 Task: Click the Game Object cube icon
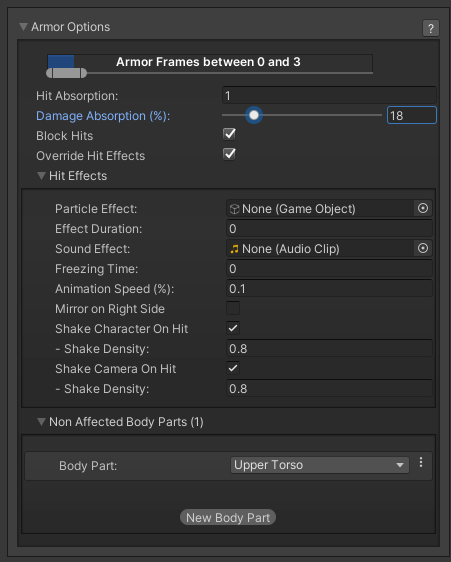pyautogui.click(x=234, y=209)
